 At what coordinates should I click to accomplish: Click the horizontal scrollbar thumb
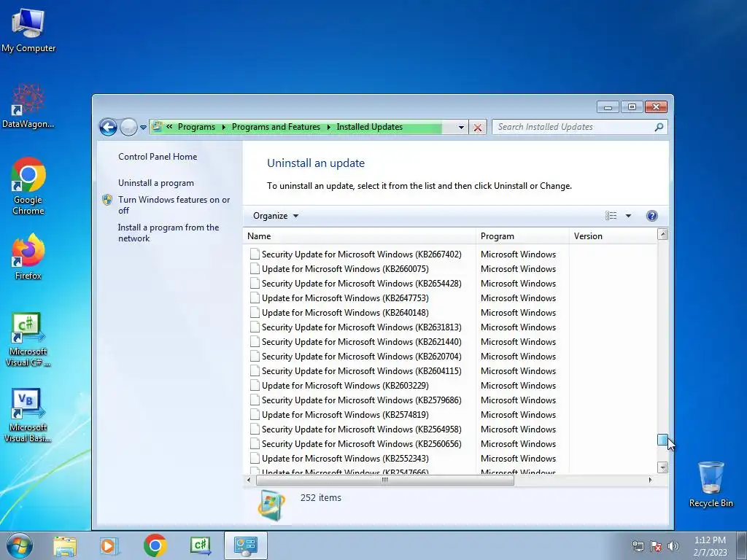385,480
